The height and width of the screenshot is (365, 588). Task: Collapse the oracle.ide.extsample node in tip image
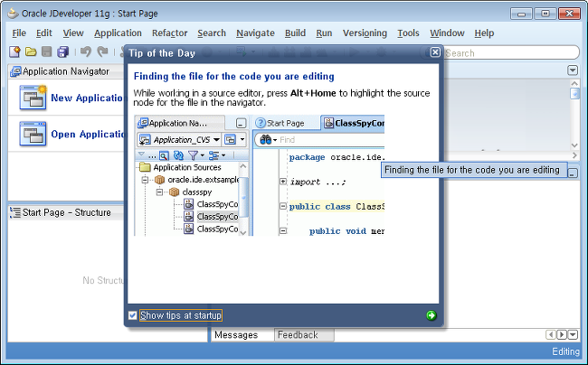145,180
